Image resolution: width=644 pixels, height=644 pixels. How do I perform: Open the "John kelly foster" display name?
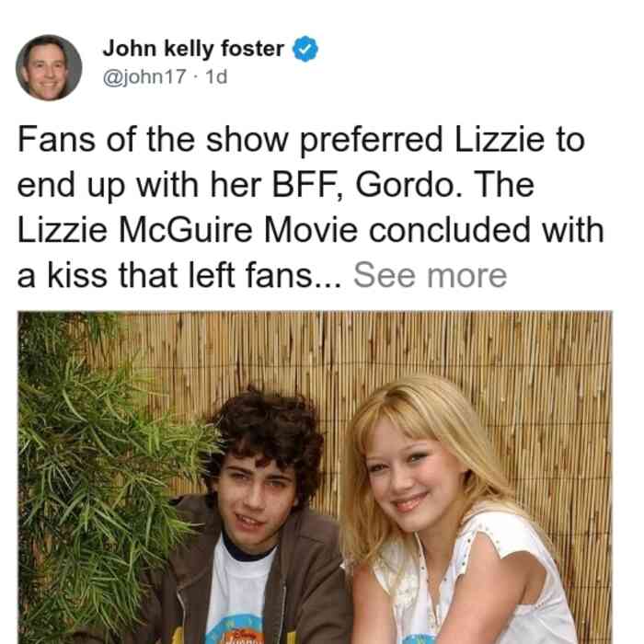click(193, 49)
